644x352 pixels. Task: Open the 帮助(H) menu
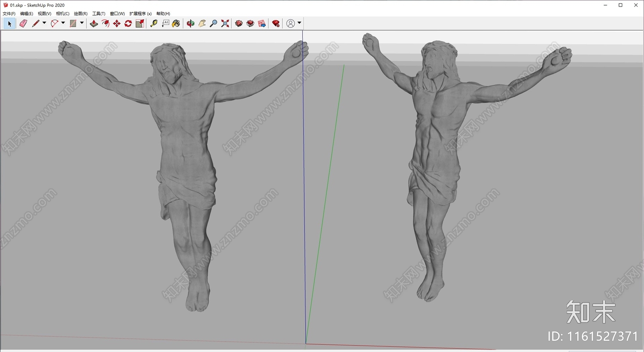point(163,14)
